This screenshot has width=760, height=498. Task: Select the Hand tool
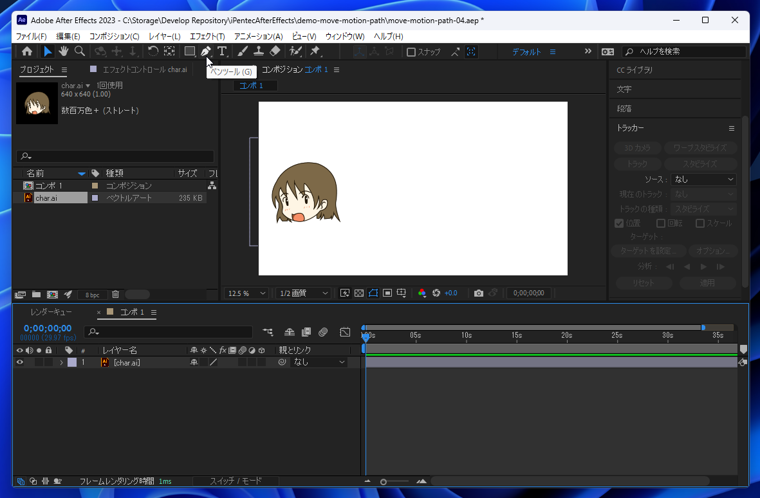click(63, 52)
